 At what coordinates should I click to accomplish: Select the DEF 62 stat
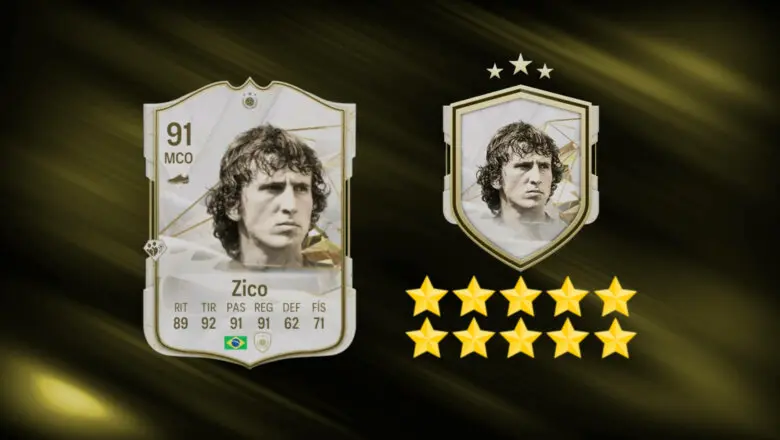coord(292,316)
